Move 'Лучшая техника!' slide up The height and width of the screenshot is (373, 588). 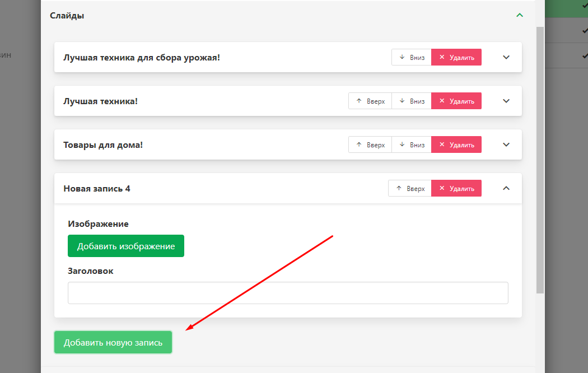pyautogui.click(x=370, y=101)
